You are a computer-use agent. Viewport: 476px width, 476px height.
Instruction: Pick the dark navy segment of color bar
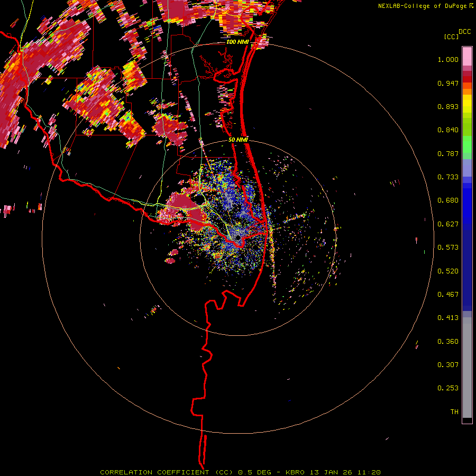click(467, 270)
